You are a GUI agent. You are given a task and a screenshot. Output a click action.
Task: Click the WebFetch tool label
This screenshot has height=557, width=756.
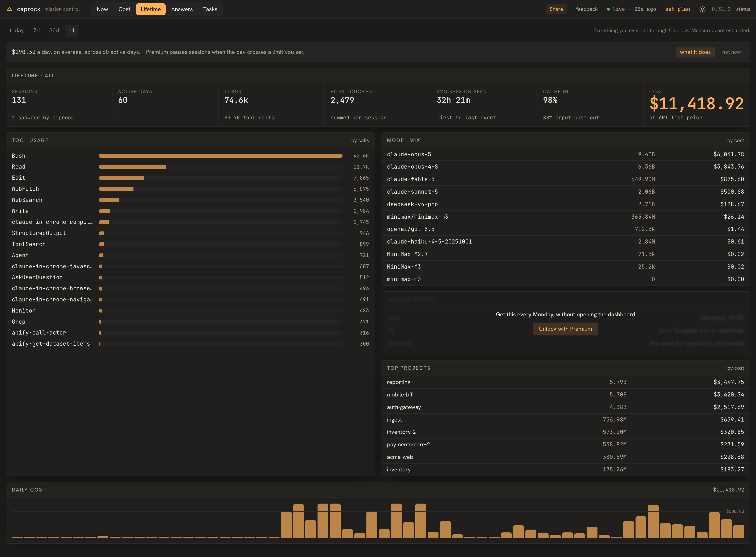tap(25, 189)
